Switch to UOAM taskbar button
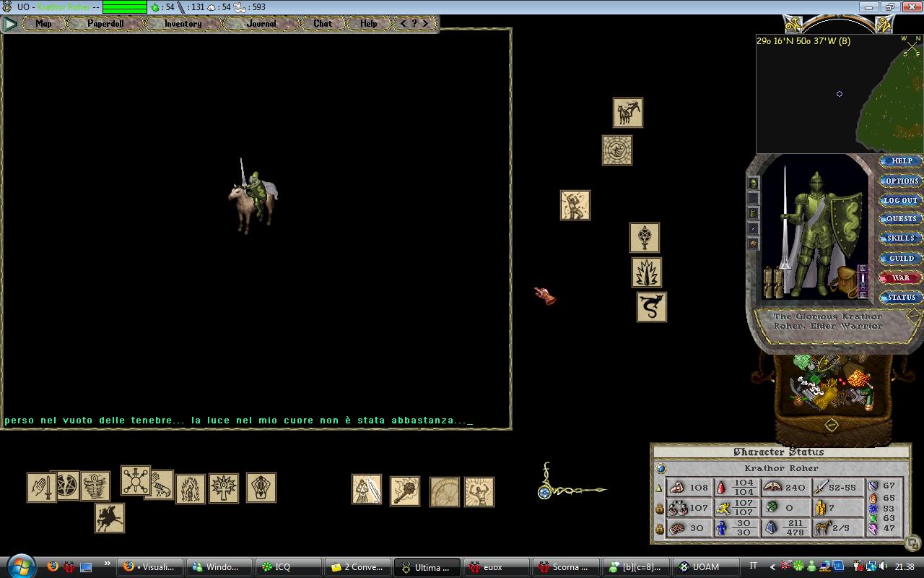 pyautogui.click(x=705, y=567)
